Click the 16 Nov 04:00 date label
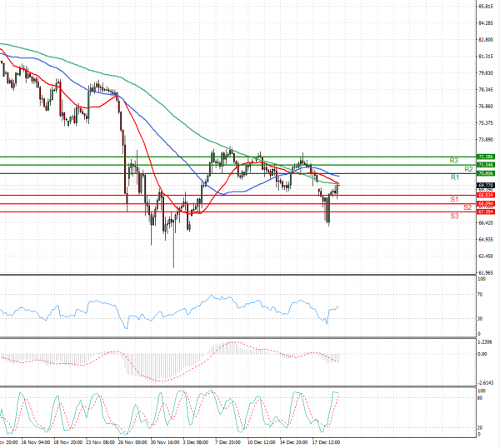The height and width of the screenshot is (448, 500). [x=35, y=442]
